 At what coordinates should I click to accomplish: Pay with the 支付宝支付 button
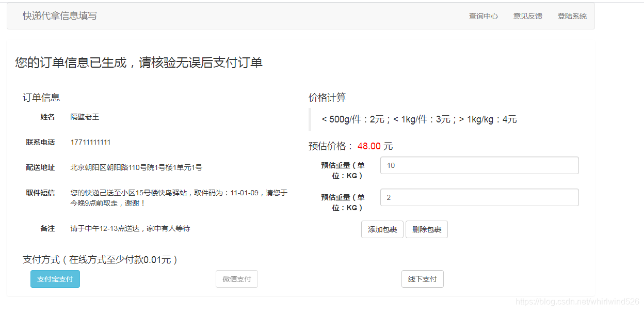pos(55,279)
